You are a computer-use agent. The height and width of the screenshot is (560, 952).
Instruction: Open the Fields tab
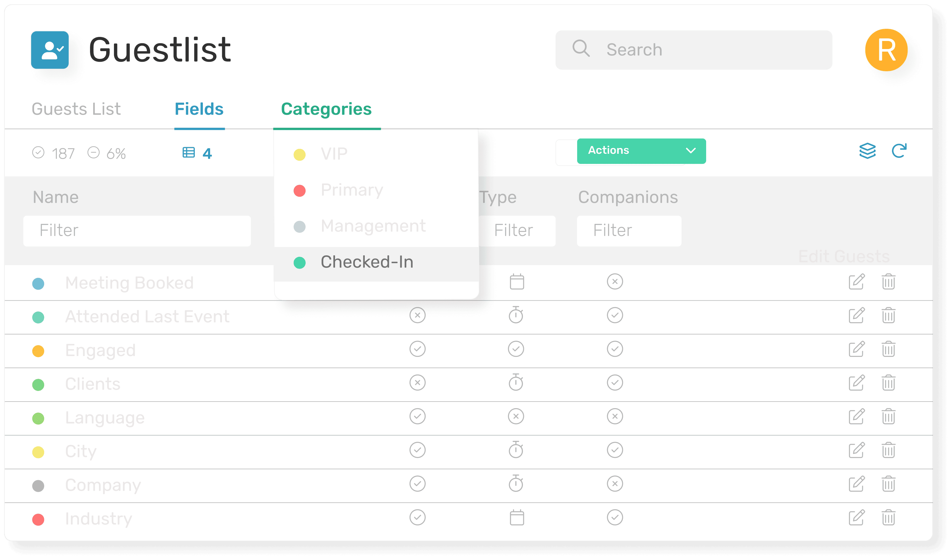tap(199, 109)
